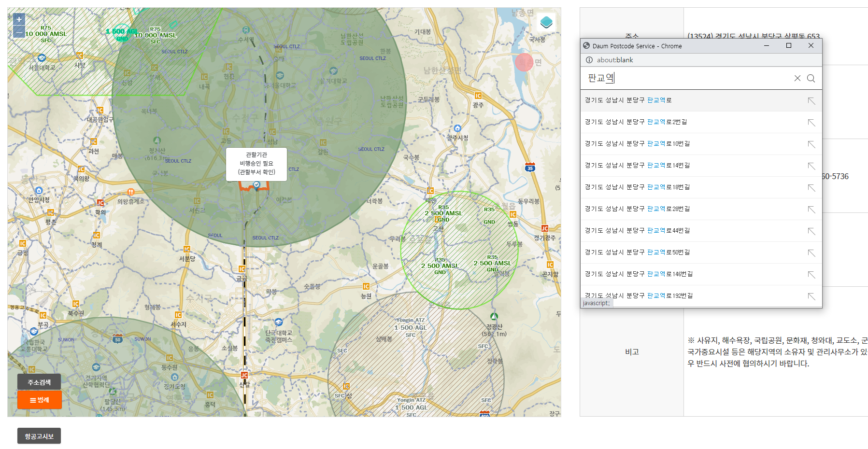This screenshot has height=449, width=868.
Task: Click the 의왕휴게소 rest area icon
Action: point(130,192)
